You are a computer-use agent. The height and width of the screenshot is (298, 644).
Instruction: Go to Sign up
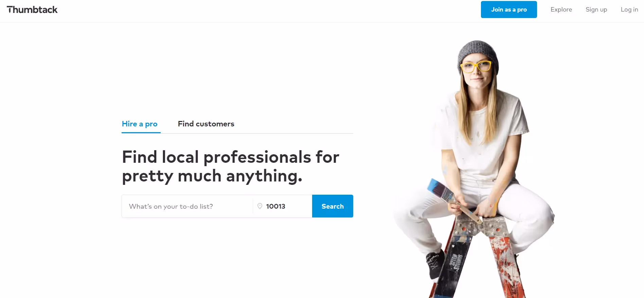596,10
